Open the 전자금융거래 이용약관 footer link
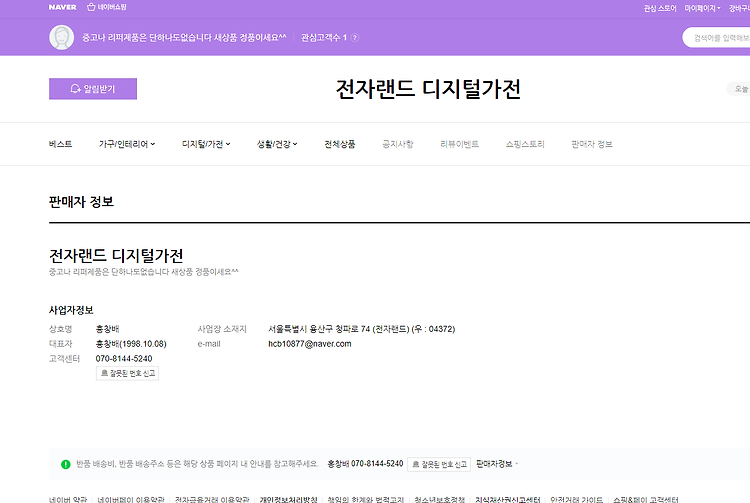The width and height of the screenshot is (750, 503). (x=212, y=500)
